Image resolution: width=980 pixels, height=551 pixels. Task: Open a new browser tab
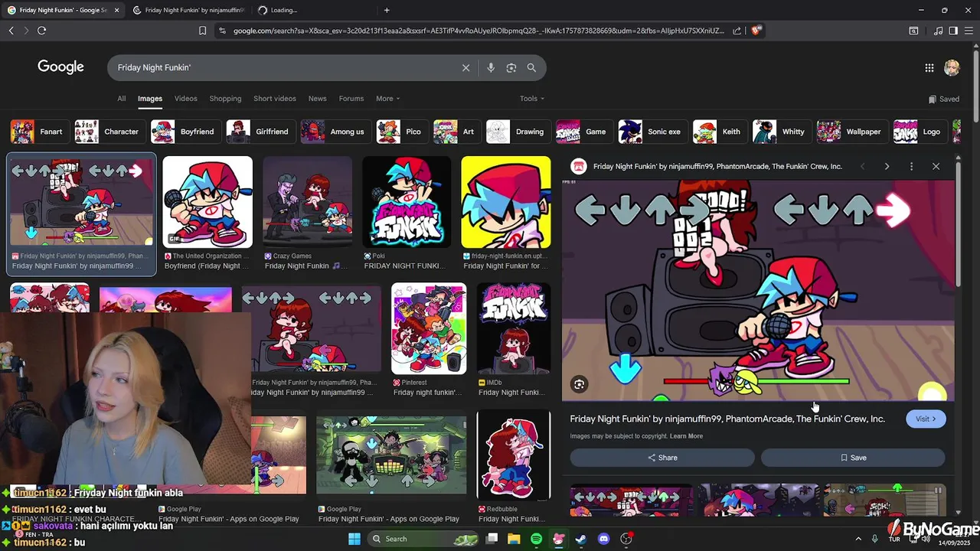pyautogui.click(x=387, y=10)
